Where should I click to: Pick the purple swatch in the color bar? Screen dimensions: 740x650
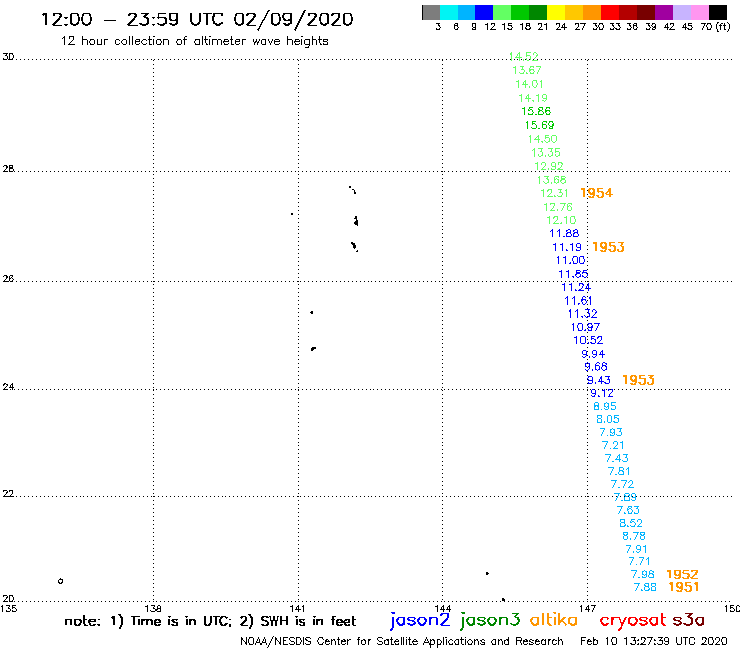pos(664,12)
